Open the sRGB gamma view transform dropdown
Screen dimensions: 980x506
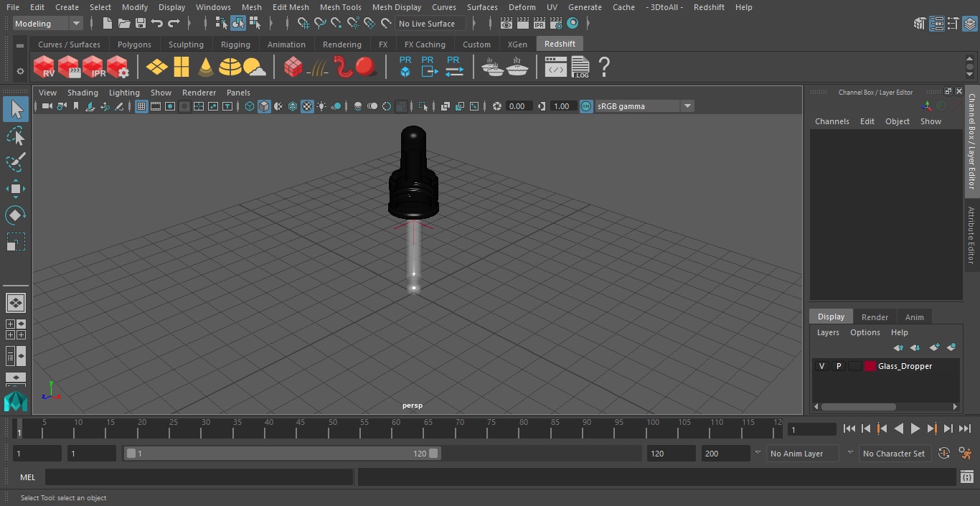tap(644, 106)
